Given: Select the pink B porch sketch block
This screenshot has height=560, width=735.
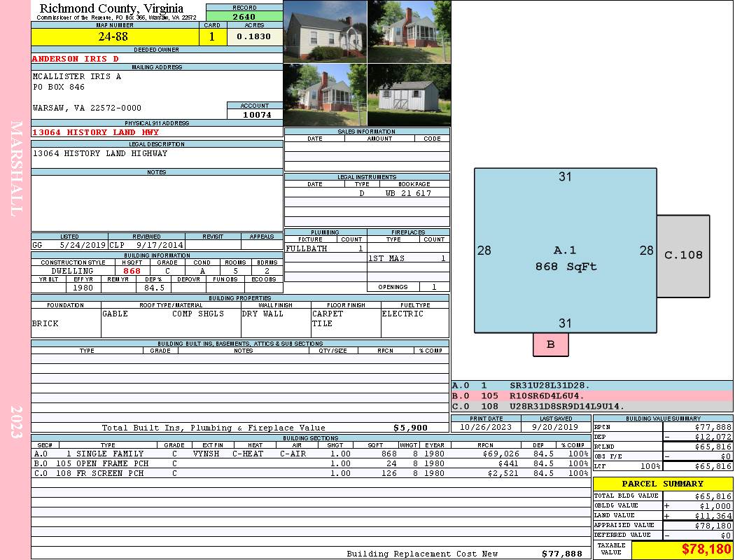Looking at the screenshot, I should (x=551, y=344).
